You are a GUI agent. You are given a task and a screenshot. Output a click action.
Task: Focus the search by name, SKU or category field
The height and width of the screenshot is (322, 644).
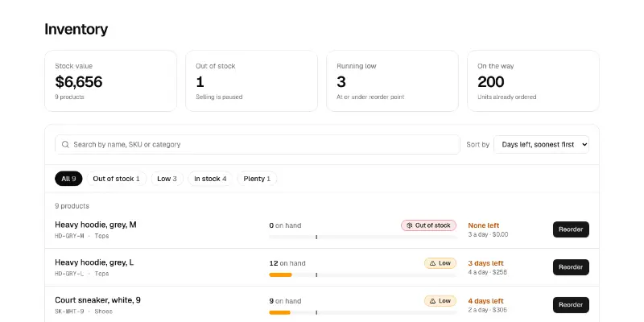tap(258, 145)
